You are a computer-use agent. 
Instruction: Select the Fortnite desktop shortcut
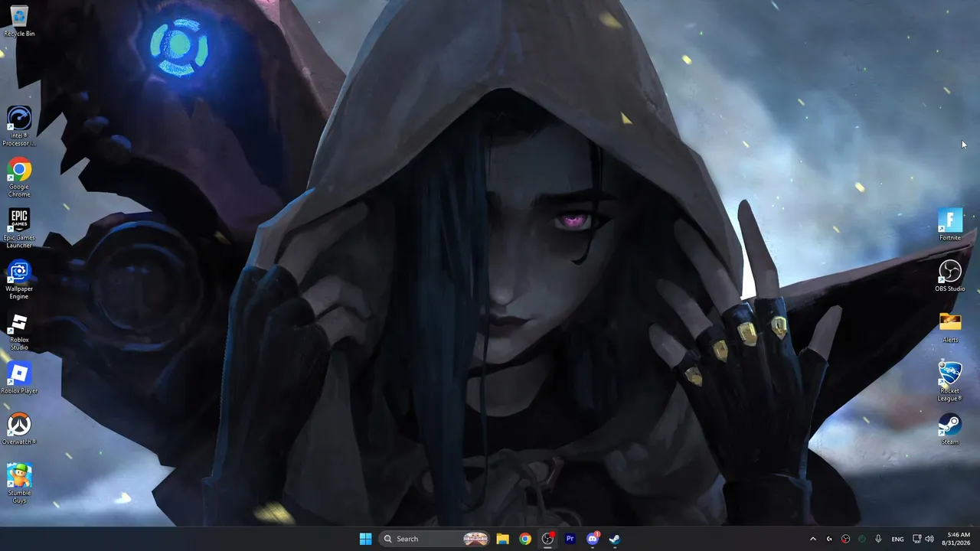coord(950,225)
